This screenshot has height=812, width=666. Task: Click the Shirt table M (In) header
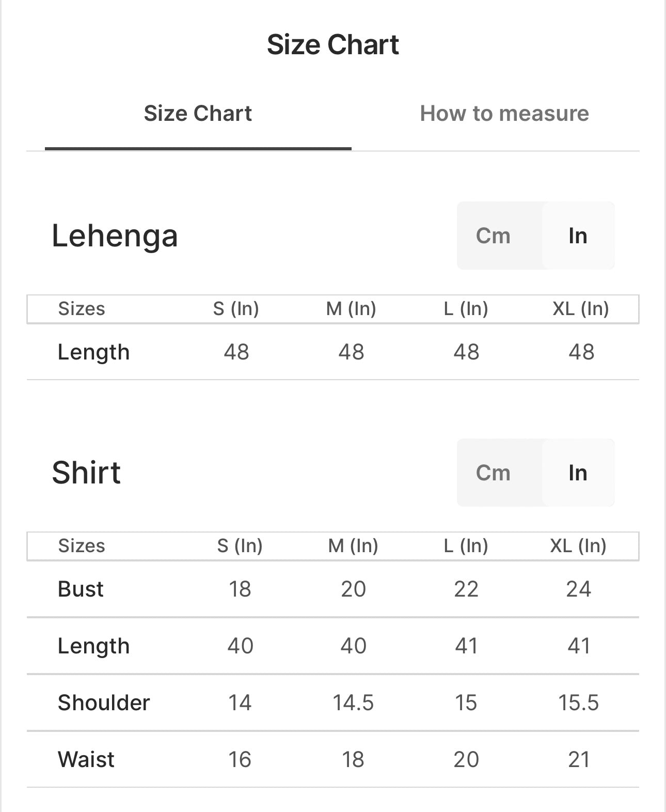point(353,546)
